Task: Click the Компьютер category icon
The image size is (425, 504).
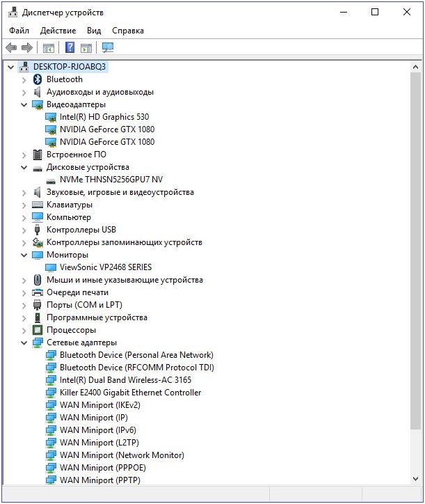Action: coord(38,217)
